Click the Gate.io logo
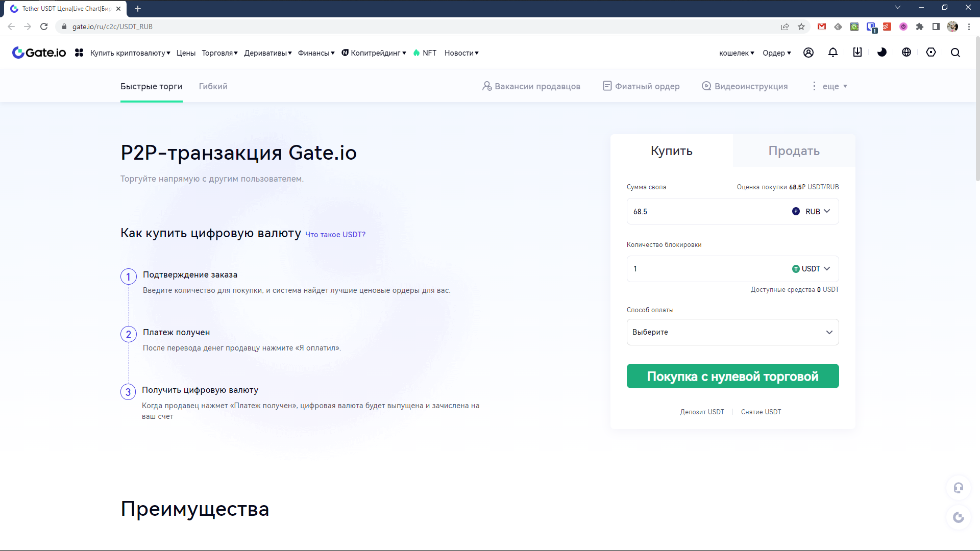This screenshot has width=980, height=551. pyautogui.click(x=39, y=53)
